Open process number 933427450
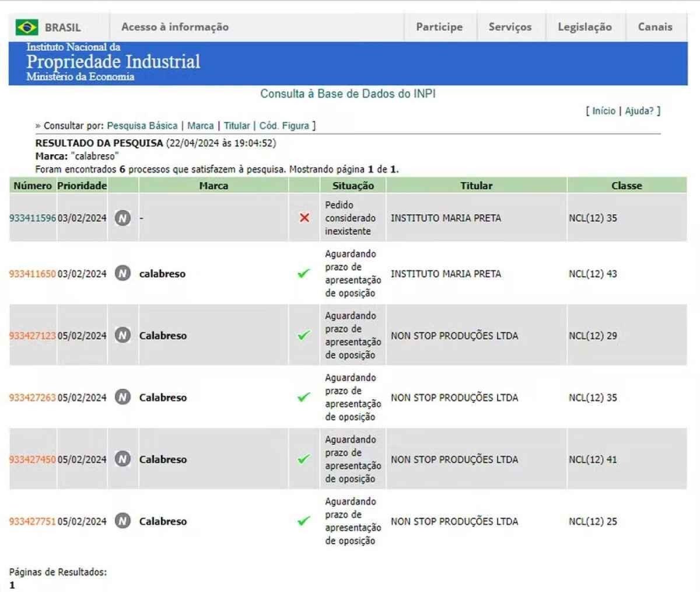The image size is (700, 592). [x=33, y=459]
